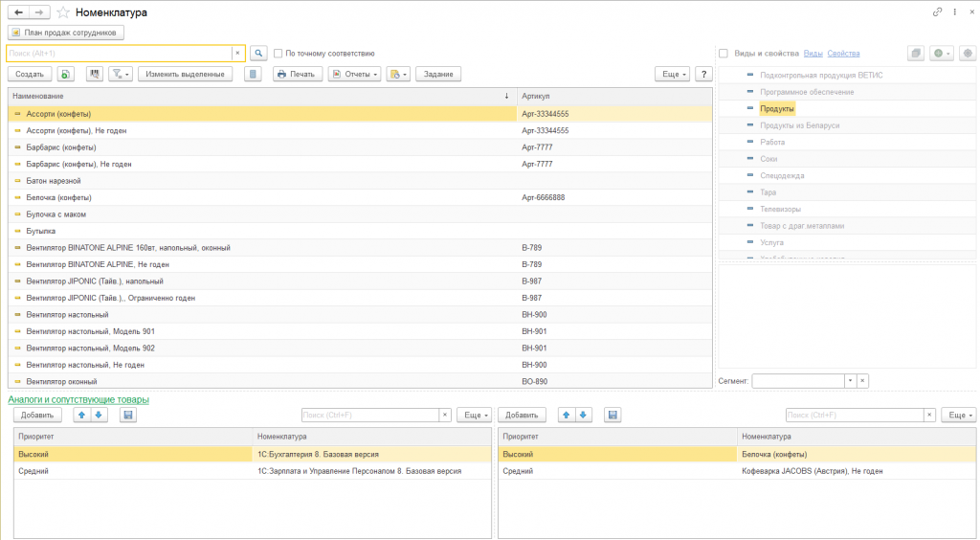The height and width of the screenshot is (540, 980).
Task: Clear the left bottom table search
Action: coord(445,415)
